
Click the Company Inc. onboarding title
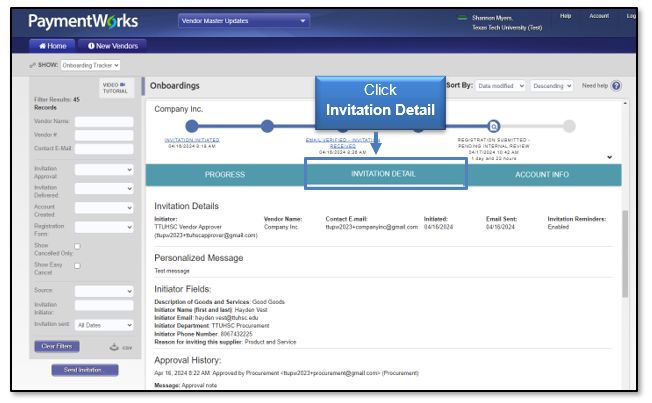(x=178, y=109)
